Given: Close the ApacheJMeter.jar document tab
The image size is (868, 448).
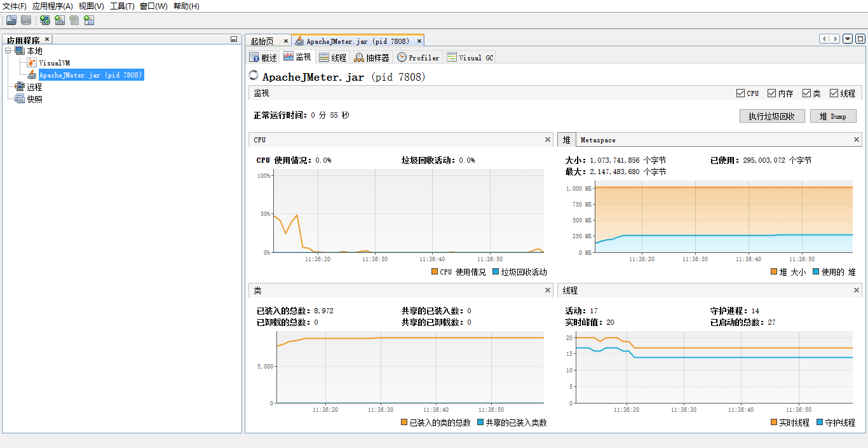Looking at the screenshot, I should [419, 41].
